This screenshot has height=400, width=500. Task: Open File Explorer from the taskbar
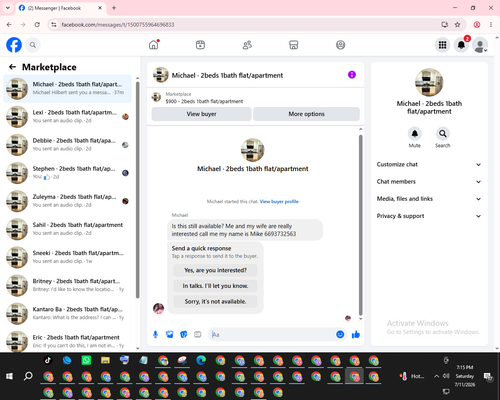tap(105, 360)
